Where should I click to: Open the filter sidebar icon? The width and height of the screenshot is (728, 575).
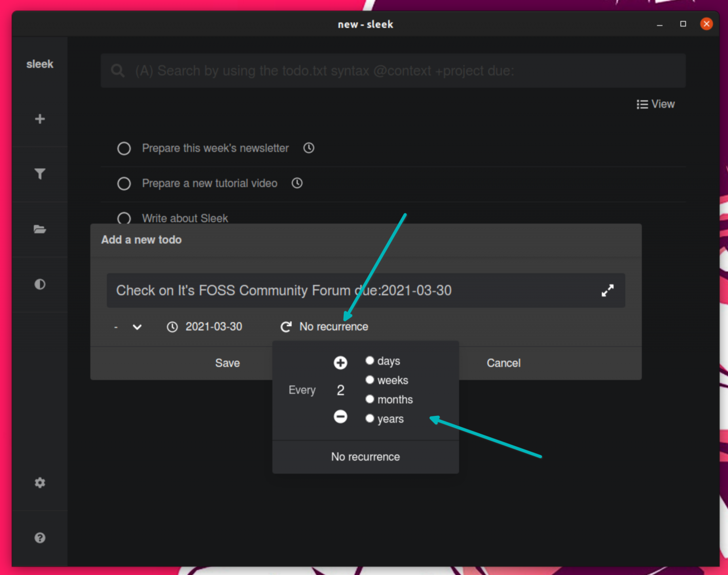point(40,174)
